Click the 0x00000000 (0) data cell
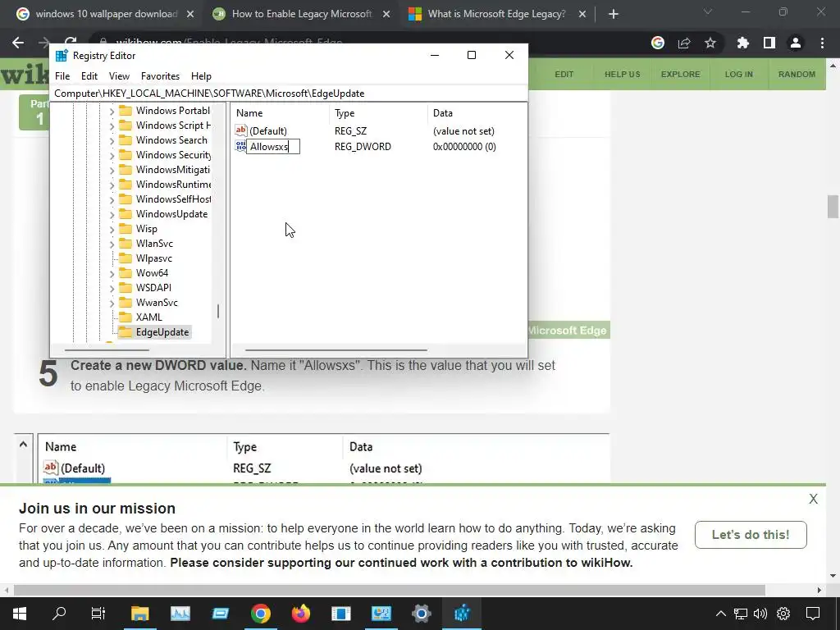Viewport: 840px width, 630px height. click(x=464, y=147)
